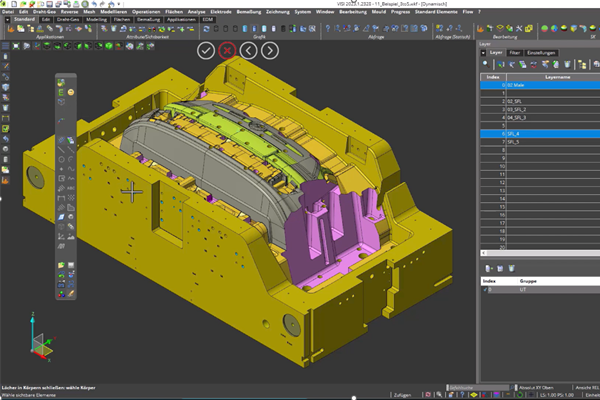Switch to the Modelling ribbon tab
Screen dimensions: 600x400
click(96, 20)
